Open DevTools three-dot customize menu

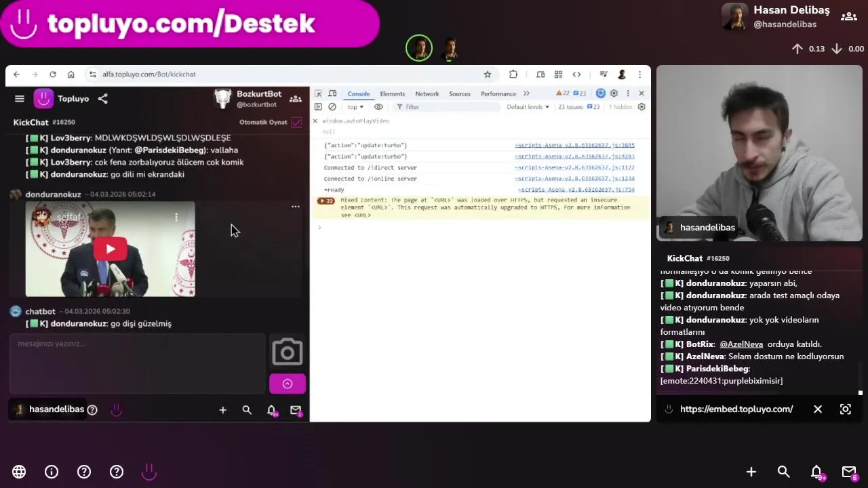(628, 94)
